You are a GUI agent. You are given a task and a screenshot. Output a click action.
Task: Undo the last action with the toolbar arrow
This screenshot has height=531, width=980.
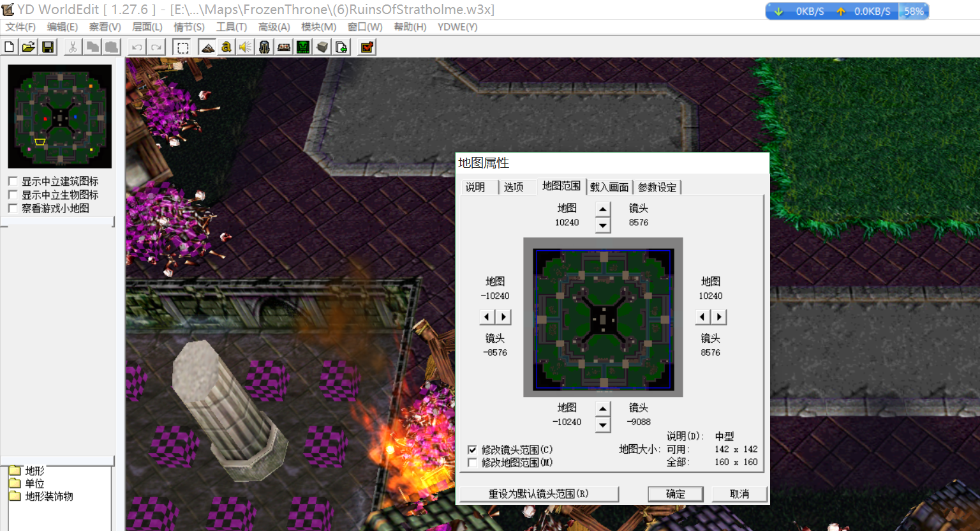[137, 47]
